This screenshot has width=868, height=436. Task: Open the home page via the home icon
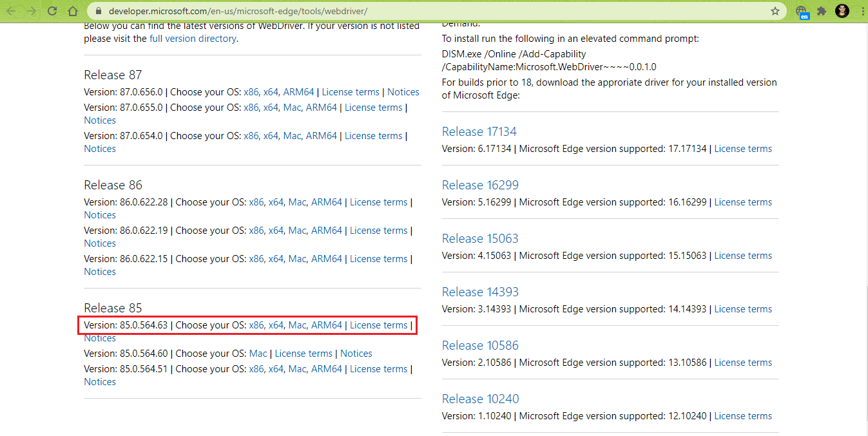72,10
